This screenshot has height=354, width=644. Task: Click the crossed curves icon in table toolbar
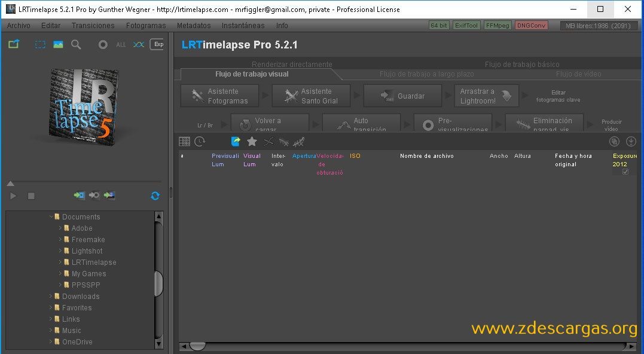pyautogui.click(x=268, y=142)
